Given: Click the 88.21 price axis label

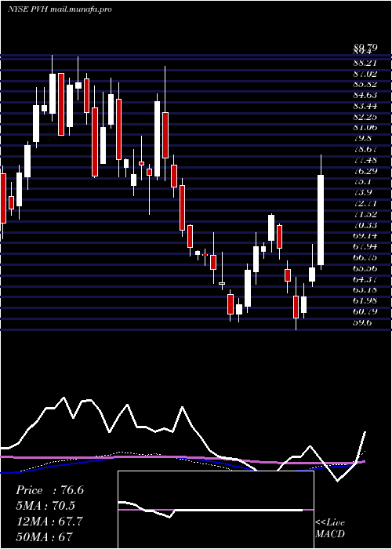Looking at the screenshot, I should click(365, 63).
